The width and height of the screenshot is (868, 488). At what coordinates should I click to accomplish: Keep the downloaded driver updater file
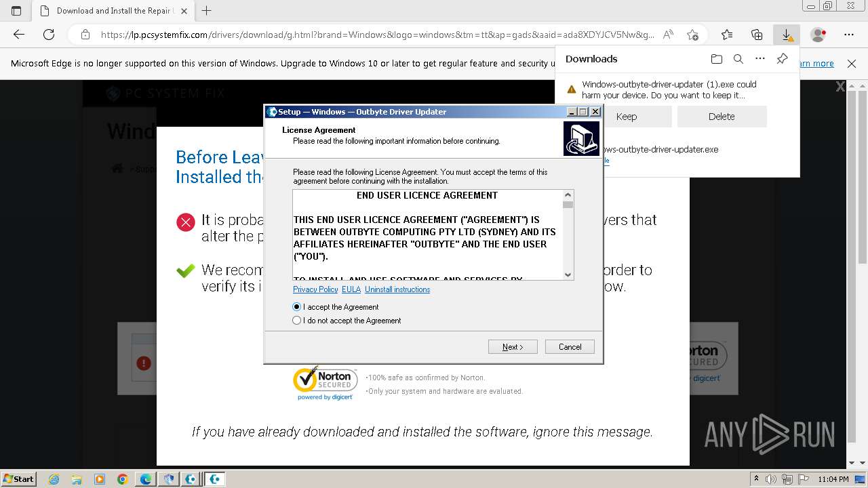click(x=627, y=117)
